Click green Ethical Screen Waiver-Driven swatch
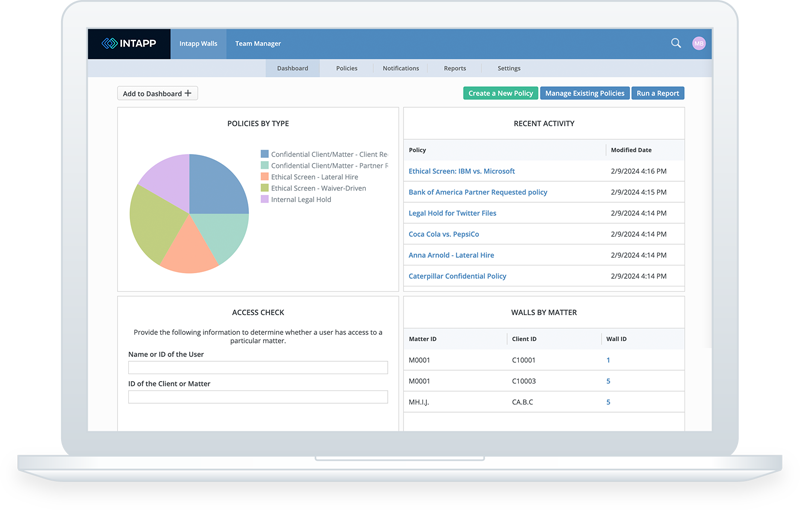800x510 pixels. click(264, 188)
